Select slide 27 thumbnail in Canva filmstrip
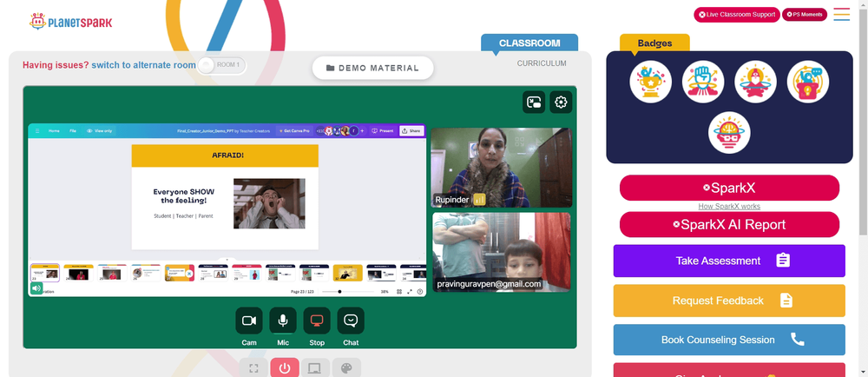The image size is (868, 377). tap(180, 273)
